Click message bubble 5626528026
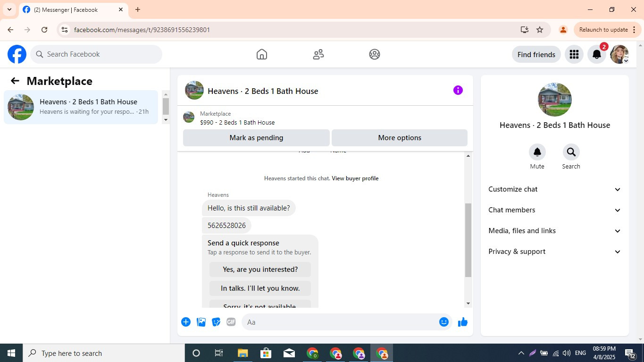This screenshot has height=362, width=644. coord(226,226)
